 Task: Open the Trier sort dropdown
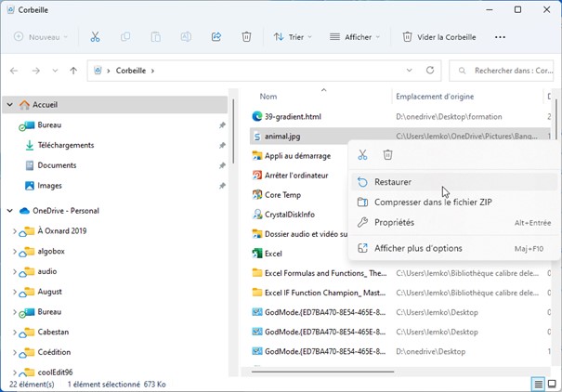click(x=292, y=37)
